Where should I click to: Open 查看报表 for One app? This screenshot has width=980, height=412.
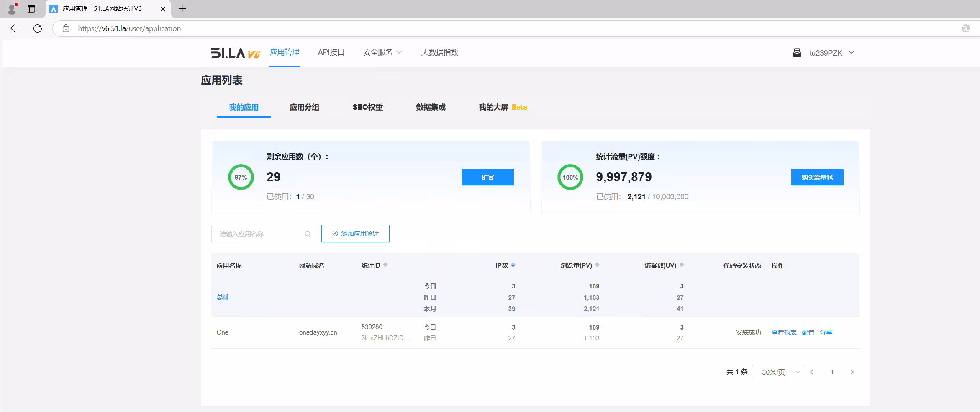pyautogui.click(x=784, y=332)
